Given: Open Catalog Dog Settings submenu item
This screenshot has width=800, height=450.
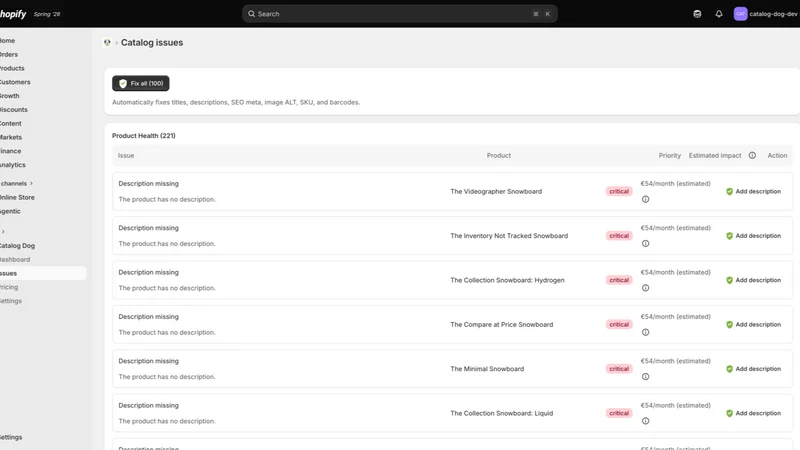Looking at the screenshot, I should coord(11,301).
